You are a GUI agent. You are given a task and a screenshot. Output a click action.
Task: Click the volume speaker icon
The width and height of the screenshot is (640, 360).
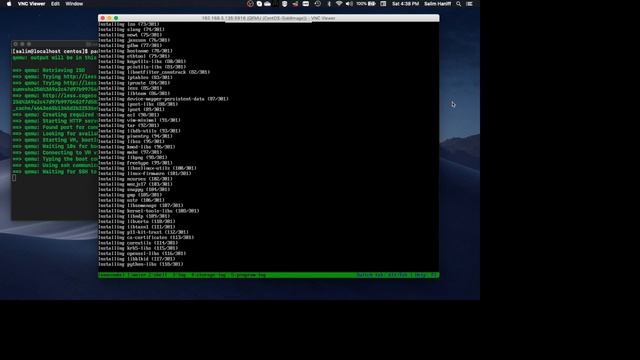(349, 4)
